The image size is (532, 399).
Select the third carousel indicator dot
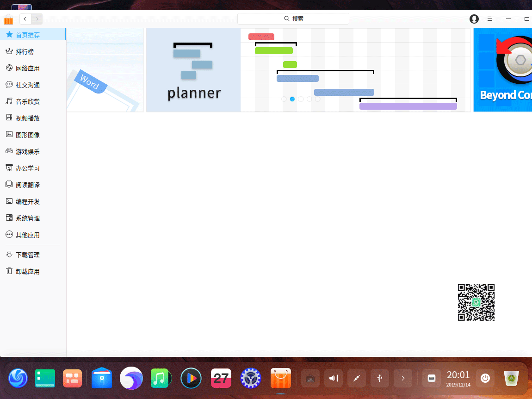(301, 99)
